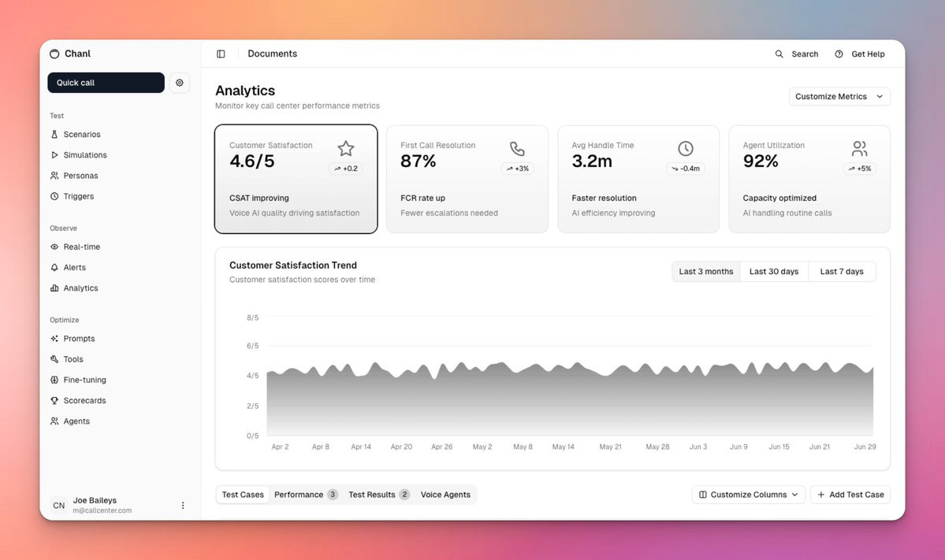Screen dimensions: 945x560
Task: Click the settings gear beside Quick call
Action: pyautogui.click(x=180, y=83)
